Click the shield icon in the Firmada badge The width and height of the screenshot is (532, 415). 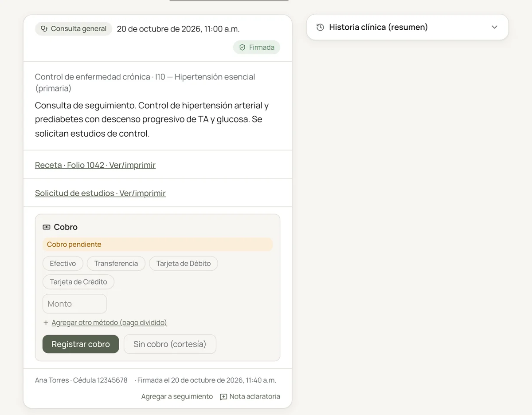tap(242, 47)
